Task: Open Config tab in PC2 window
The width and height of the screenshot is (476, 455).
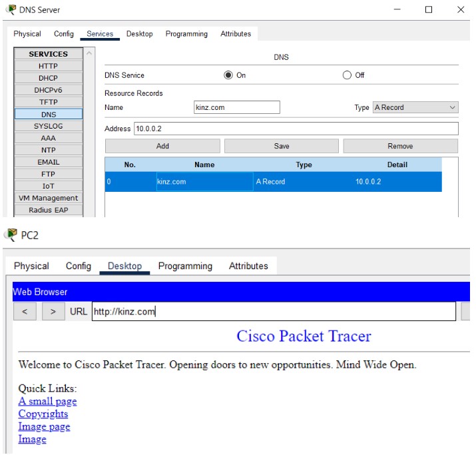Action: (x=79, y=266)
